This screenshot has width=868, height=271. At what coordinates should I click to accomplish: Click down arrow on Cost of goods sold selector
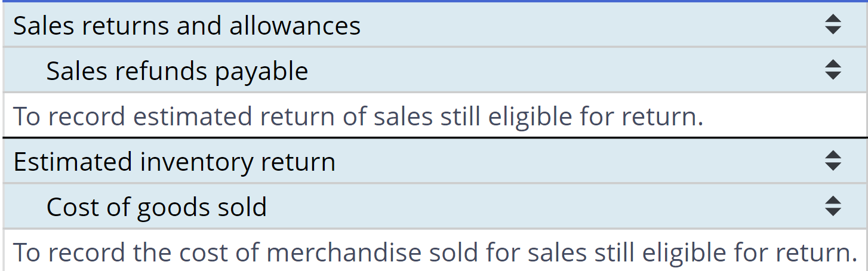tap(832, 211)
